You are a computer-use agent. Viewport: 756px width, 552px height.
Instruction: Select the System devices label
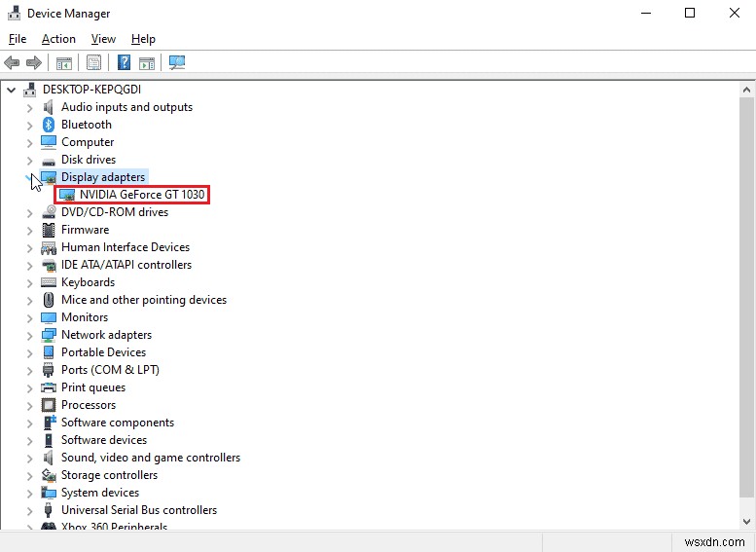tap(100, 493)
